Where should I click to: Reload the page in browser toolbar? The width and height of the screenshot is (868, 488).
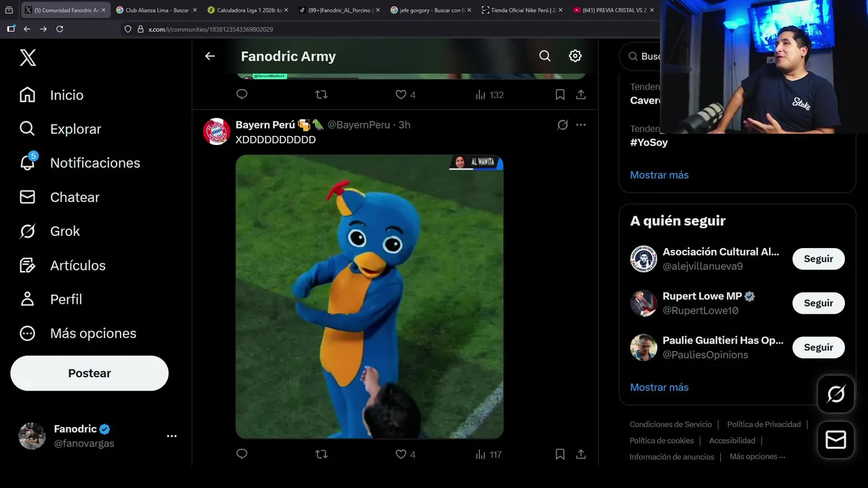[60, 29]
